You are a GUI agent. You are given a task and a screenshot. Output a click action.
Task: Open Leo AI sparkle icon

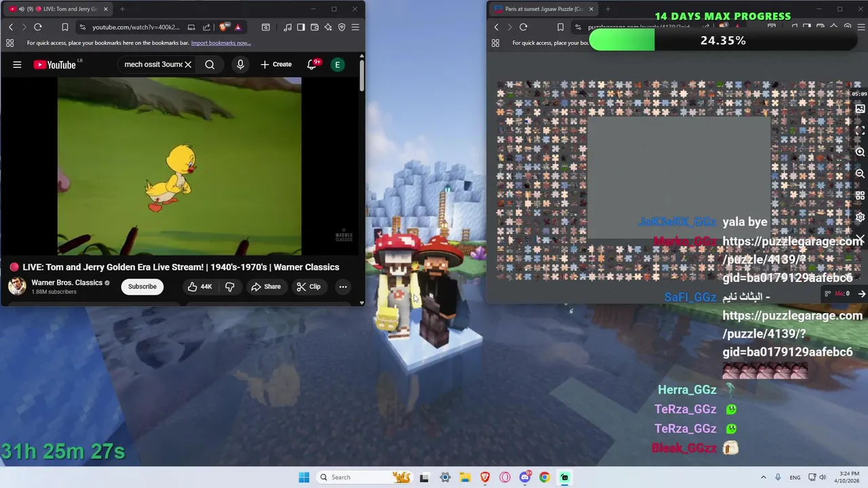click(x=328, y=27)
